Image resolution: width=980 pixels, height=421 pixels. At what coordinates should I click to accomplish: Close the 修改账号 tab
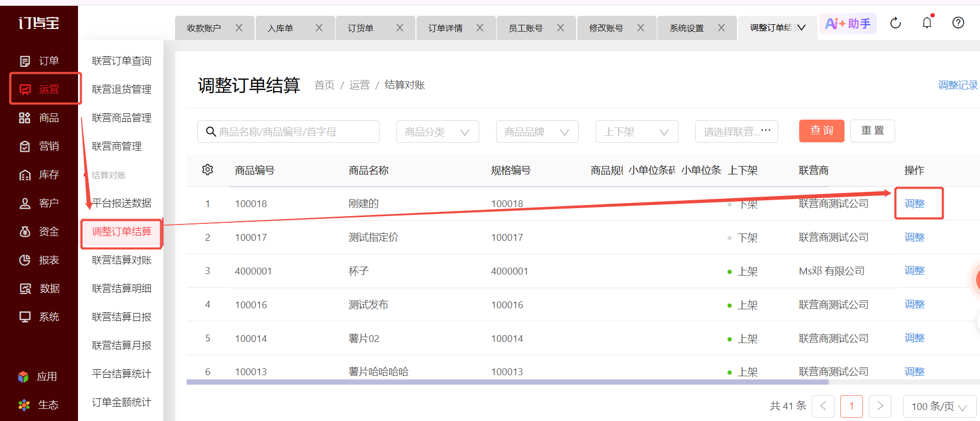(641, 28)
